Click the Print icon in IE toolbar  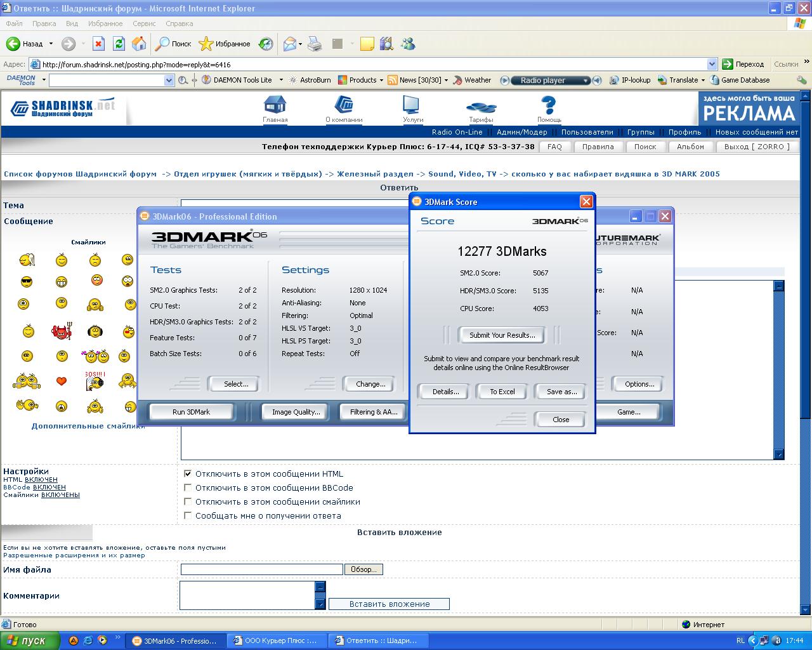click(315, 44)
